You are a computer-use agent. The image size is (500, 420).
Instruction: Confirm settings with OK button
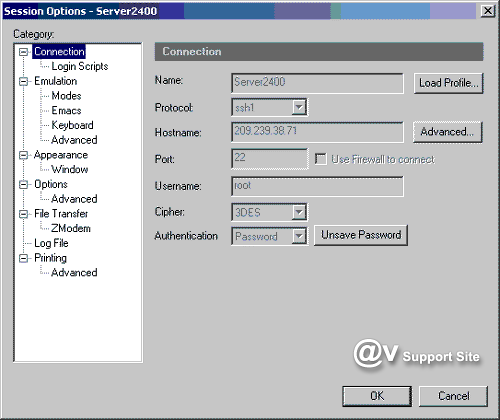[377, 396]
